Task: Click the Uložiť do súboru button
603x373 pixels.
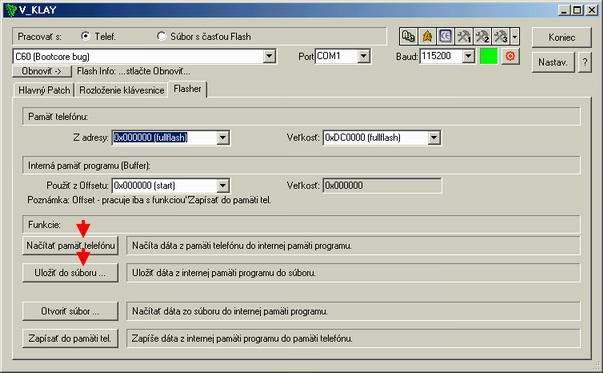Action: coord(70,273)
